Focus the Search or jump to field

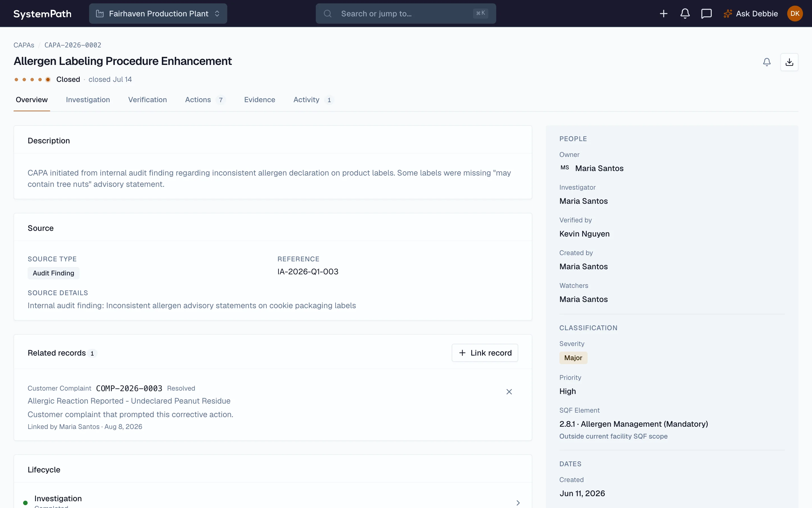(x=406, y=14)
